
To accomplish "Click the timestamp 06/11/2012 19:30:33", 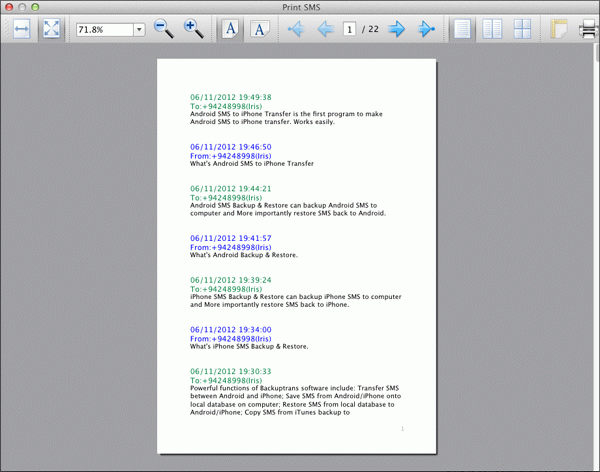I will [231, 371].
